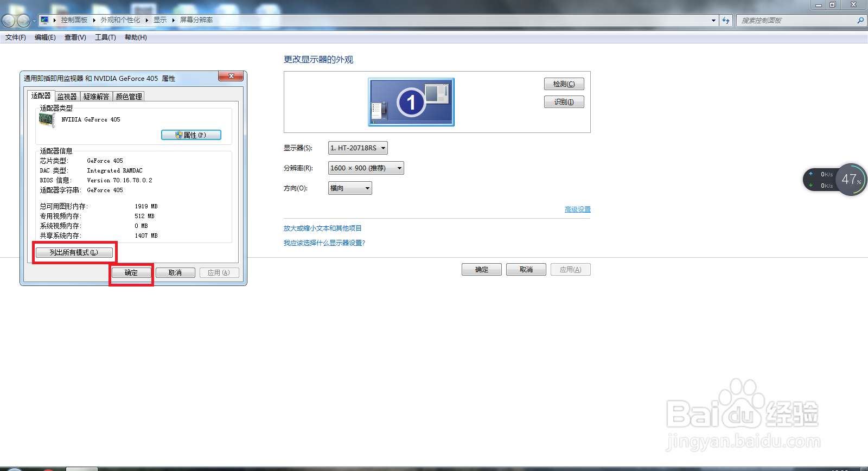Switch to the 监视器 tab
The height and width of the screenshot is (471, 868).
tap(67, 97)
